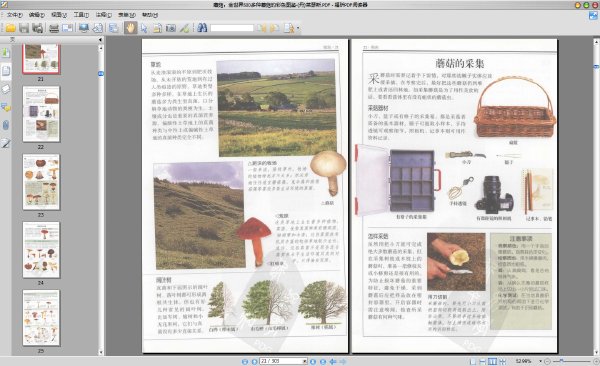Click the document scroll up arrow
Viewport: 600px width, 366px height.
coord(597,42)
